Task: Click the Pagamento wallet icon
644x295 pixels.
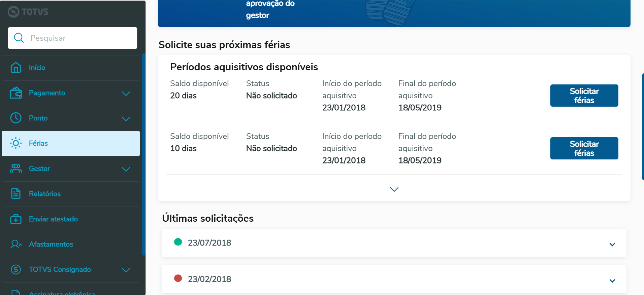Action: tap(16, 93)
